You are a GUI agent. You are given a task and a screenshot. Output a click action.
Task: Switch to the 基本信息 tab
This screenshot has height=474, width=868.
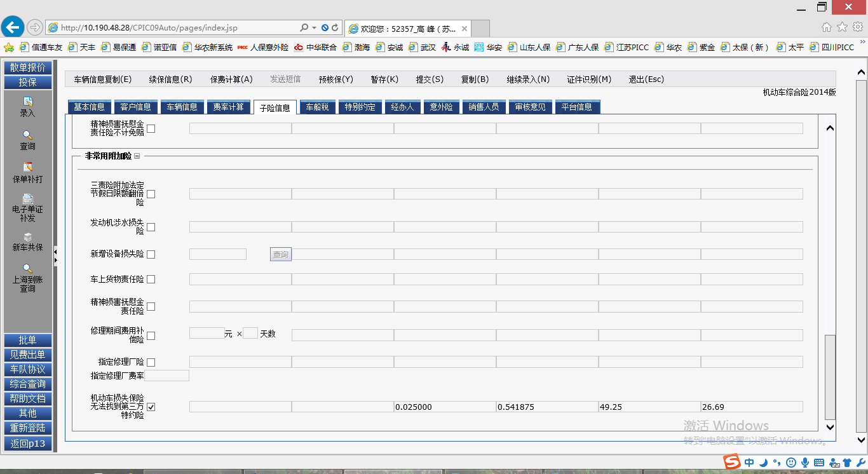point(90,107)
